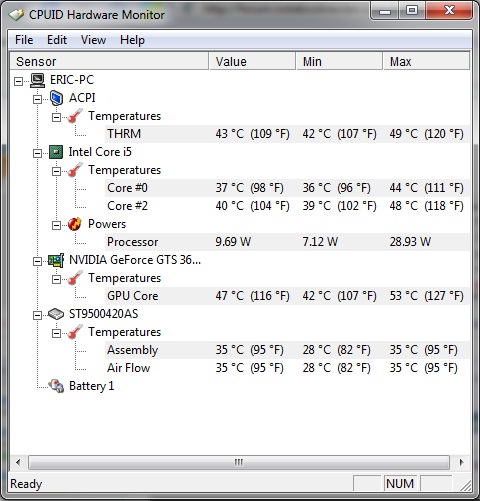Click the Max column header
480x501 pixels.
click(x=426, y=61)
